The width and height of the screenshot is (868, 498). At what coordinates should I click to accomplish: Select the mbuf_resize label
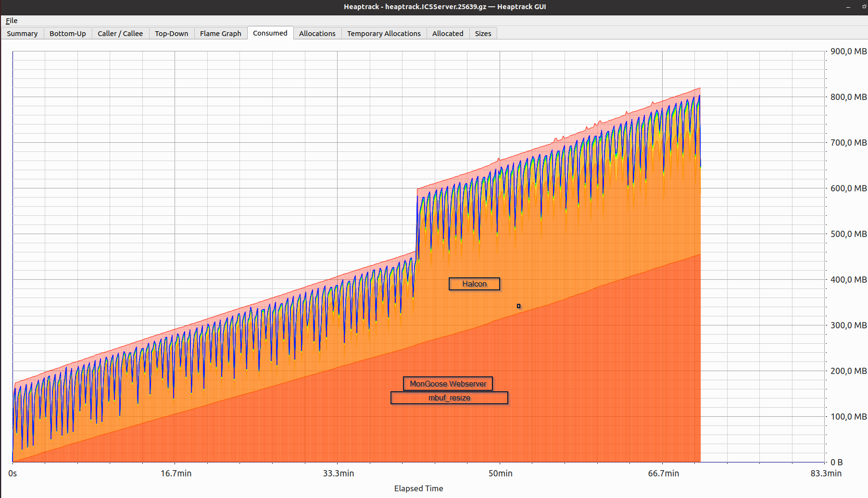[449, 398]
